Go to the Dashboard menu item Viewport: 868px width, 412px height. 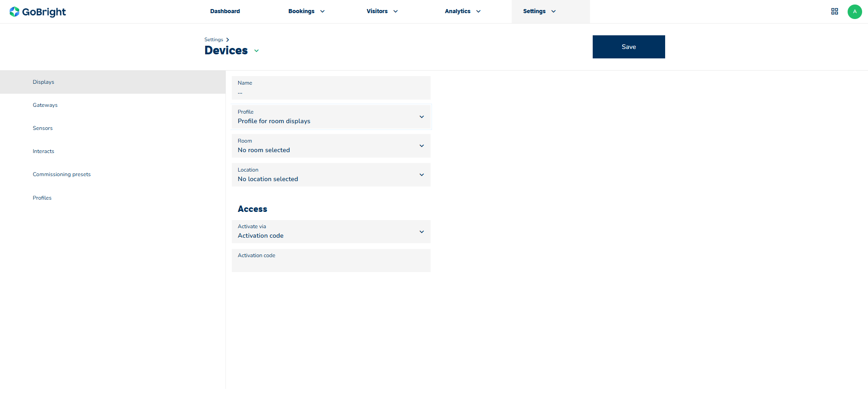(225, 11)
